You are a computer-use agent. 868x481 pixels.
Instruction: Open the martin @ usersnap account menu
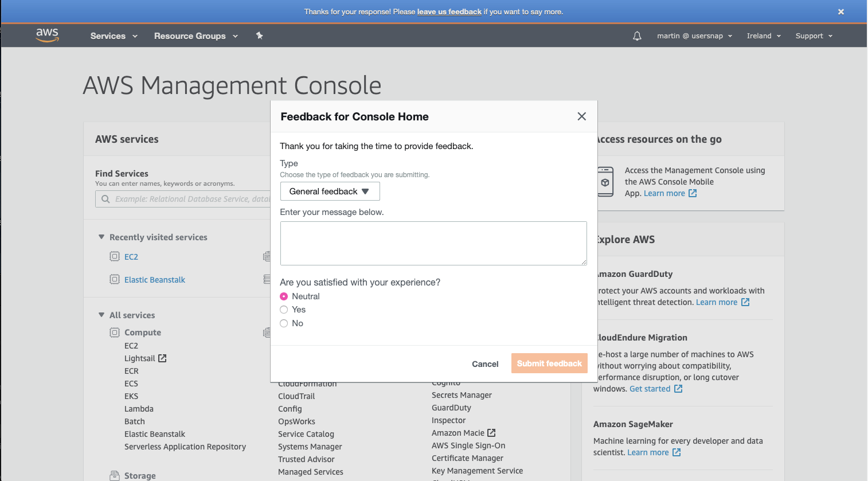[x=695, y=36]
